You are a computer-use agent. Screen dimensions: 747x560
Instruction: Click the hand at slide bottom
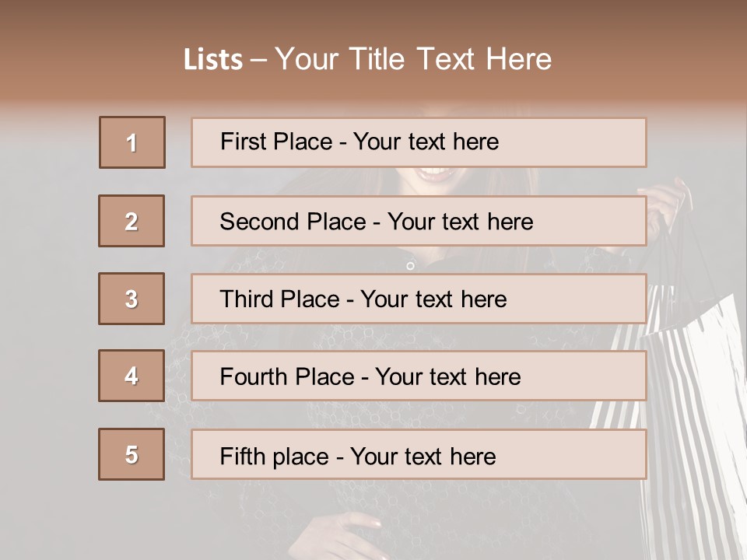(x=338, y=537)
